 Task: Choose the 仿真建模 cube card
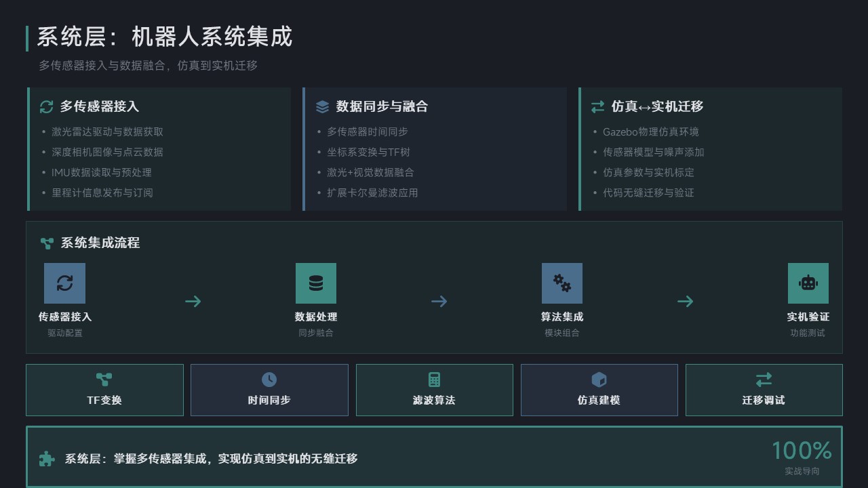pyautogui.click(x=599, y=390)
